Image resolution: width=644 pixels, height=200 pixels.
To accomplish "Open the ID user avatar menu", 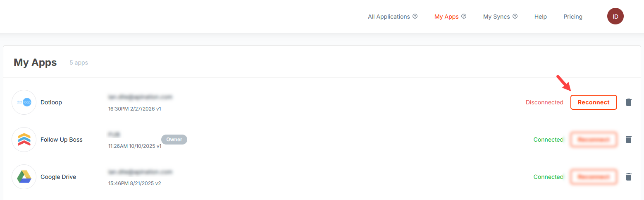I will pyautogui.click(x=615, y=17).
